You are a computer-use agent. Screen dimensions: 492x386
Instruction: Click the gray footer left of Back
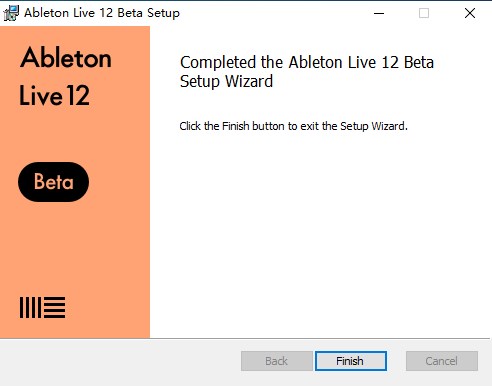point(120,362)
